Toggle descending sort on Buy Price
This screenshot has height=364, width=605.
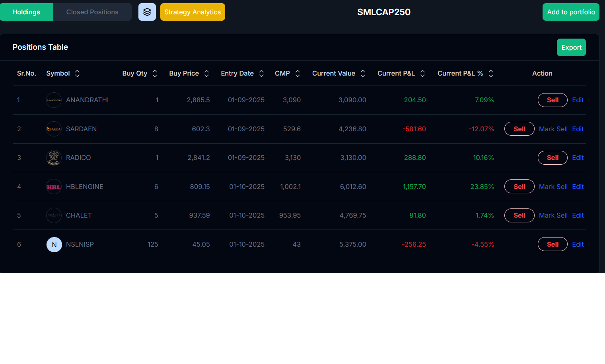click(x=206, y=73)
